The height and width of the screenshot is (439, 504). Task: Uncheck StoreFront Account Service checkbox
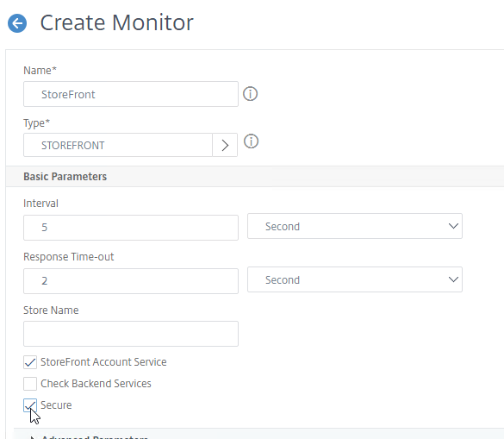coord(30,362)
